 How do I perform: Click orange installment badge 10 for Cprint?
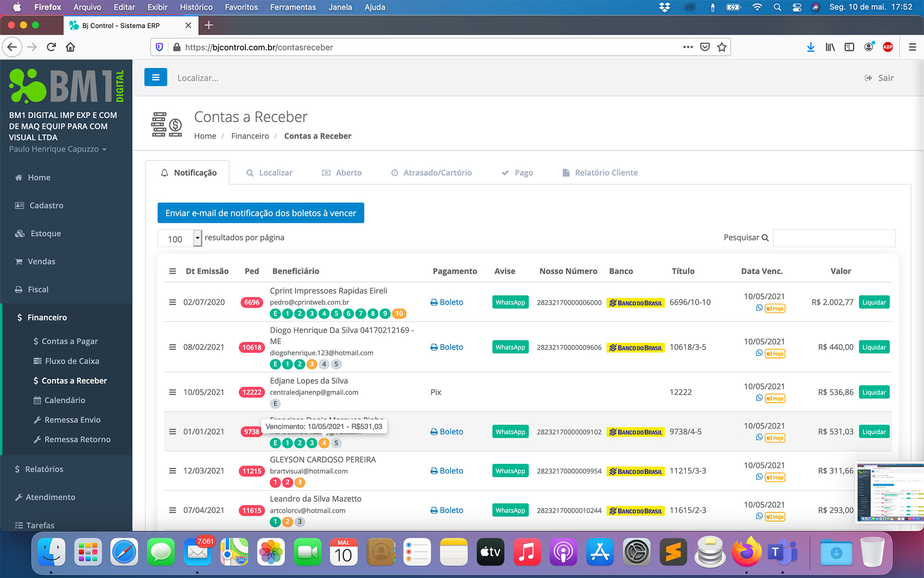[x=399, y=314]
